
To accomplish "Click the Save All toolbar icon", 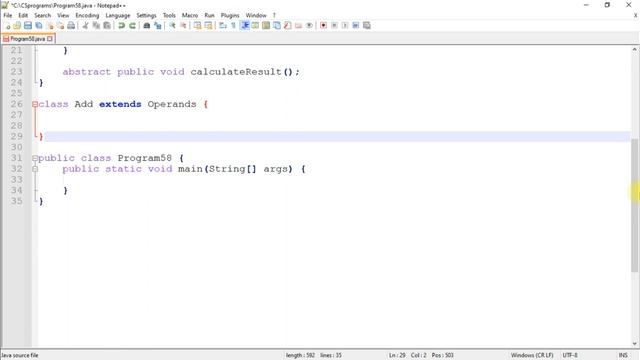I will pos(39,26).
